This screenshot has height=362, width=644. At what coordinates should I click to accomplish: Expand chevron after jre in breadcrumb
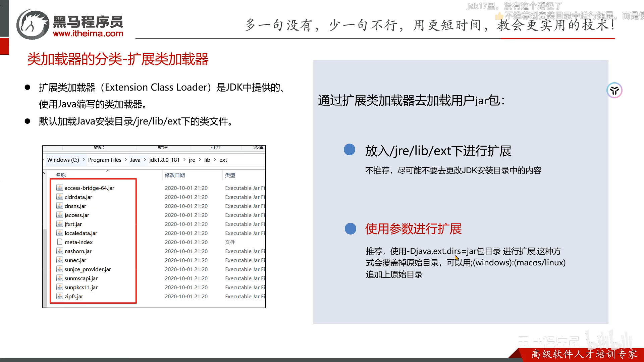point(200,160)
